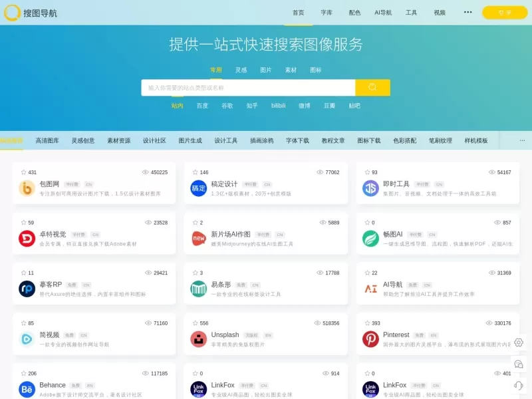The width and height of the screenshot is (532, 399).
Task: Click the Pinterest logo icon
Action: tap(371, 339)
